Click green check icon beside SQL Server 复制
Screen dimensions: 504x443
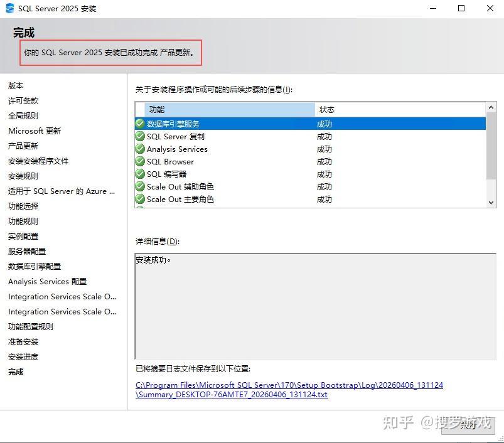[140, 136]
